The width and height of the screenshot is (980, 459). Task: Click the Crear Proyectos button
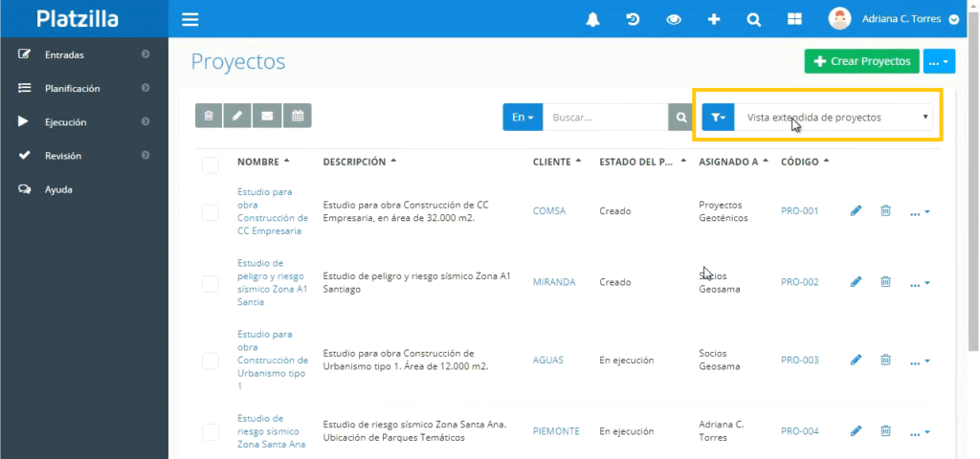(862, 62)
